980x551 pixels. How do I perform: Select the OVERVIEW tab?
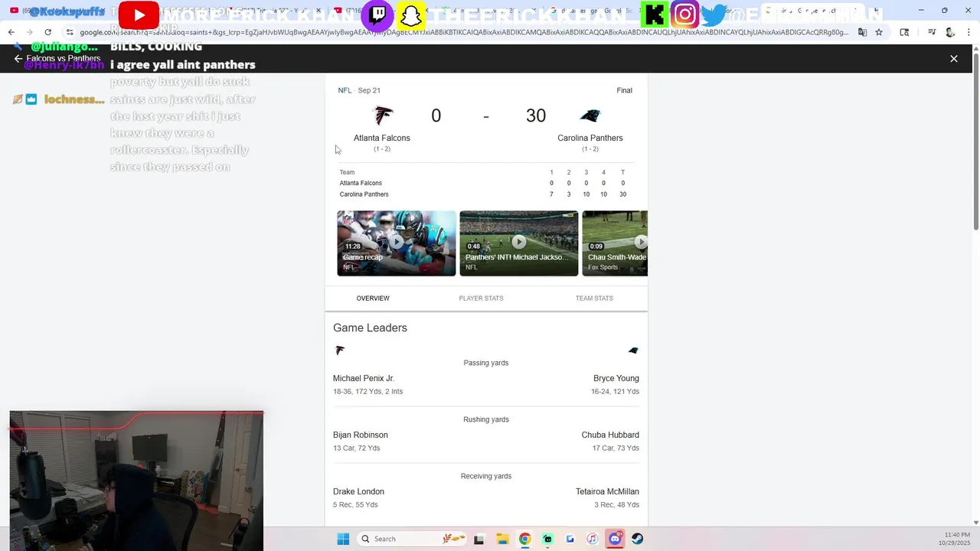[x=373, y=298]
